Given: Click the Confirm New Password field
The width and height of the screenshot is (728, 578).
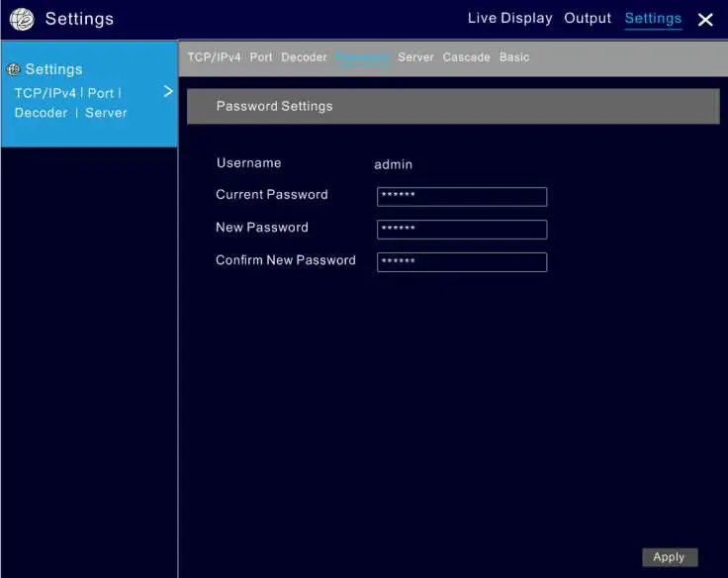Looking at the screenshot, I should pyautogui.click(x=462, y=262).
